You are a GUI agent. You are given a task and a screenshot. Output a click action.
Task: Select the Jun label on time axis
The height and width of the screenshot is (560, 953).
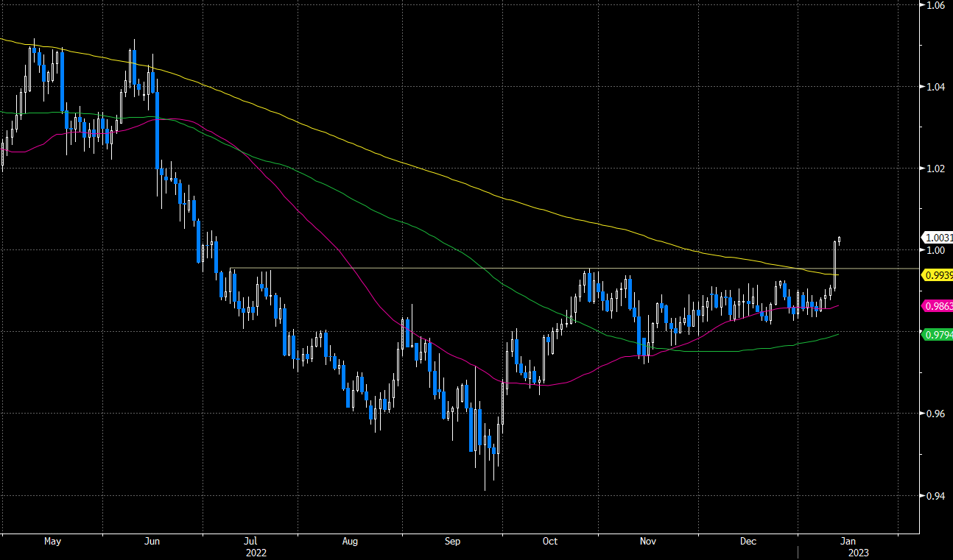pyautogui.click(x=152, y=541)
